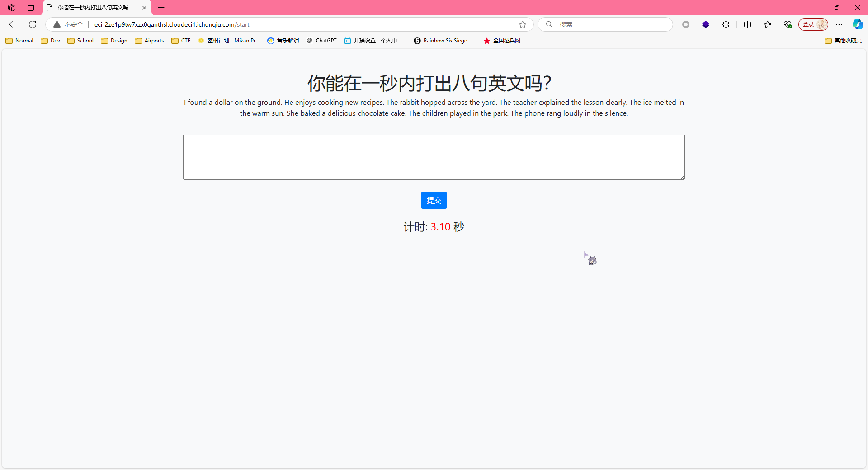Focus the large typing text area

click(434, 157)
